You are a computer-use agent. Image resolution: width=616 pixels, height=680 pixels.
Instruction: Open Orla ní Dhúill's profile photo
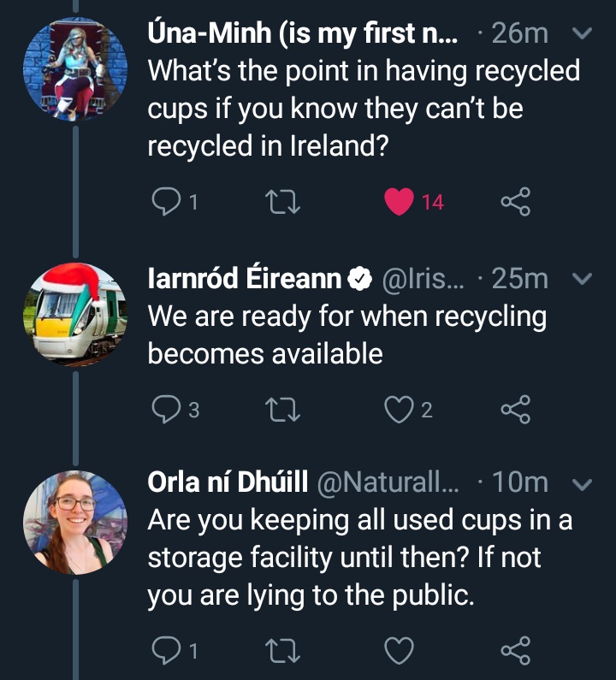coord(74,521)
